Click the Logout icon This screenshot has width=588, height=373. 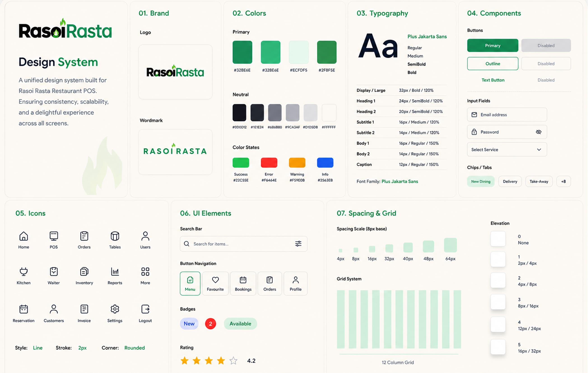click(x=145, y=309)
